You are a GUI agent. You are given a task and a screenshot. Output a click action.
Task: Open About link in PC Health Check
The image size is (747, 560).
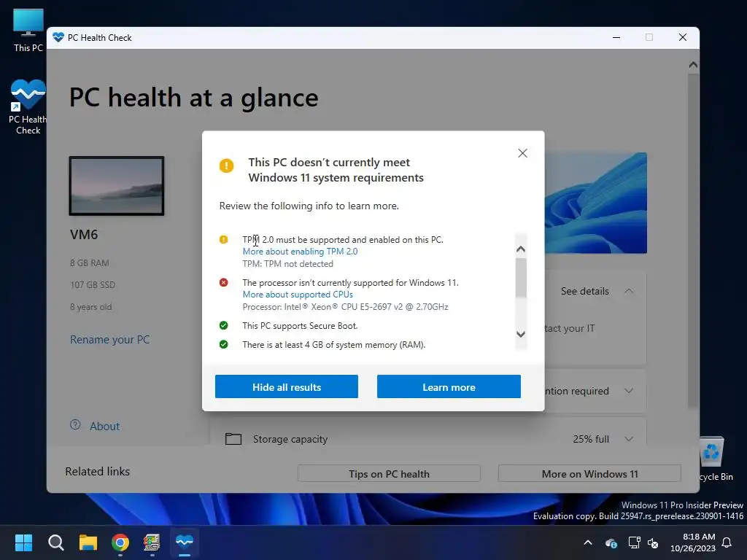[x=105, y=426]
